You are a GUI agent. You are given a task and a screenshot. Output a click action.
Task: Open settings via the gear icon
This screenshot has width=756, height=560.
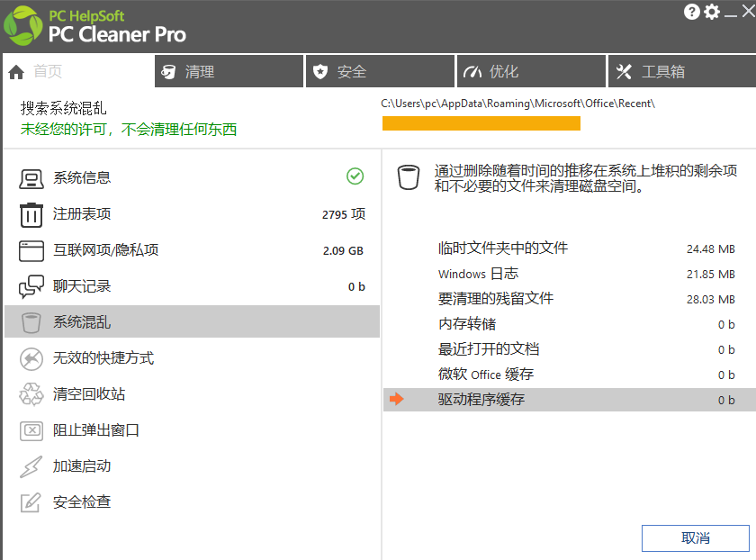(x=712, y=12)
